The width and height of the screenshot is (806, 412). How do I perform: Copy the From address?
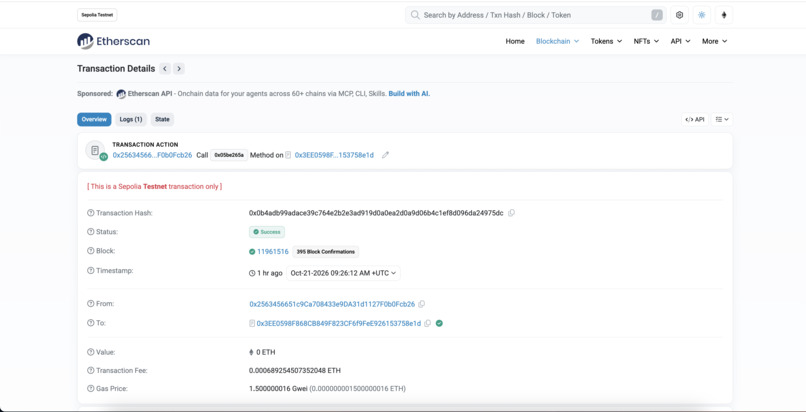pos(422,304)
